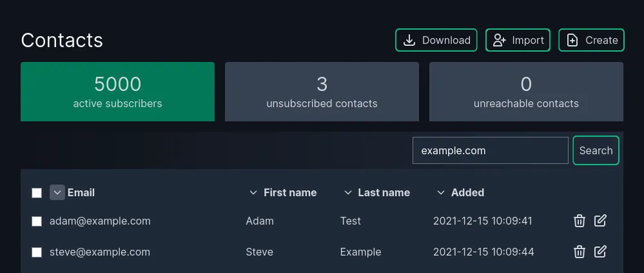Click the Contacts page heading
This screenshot has height=273, width=644.
point(62,40)
